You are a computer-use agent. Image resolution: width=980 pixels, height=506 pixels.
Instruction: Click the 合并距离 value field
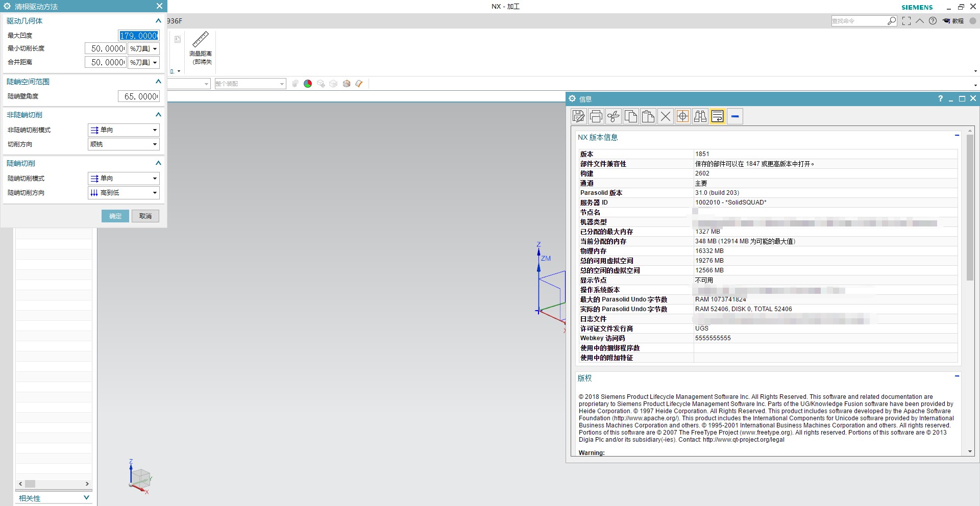point(105,62)
